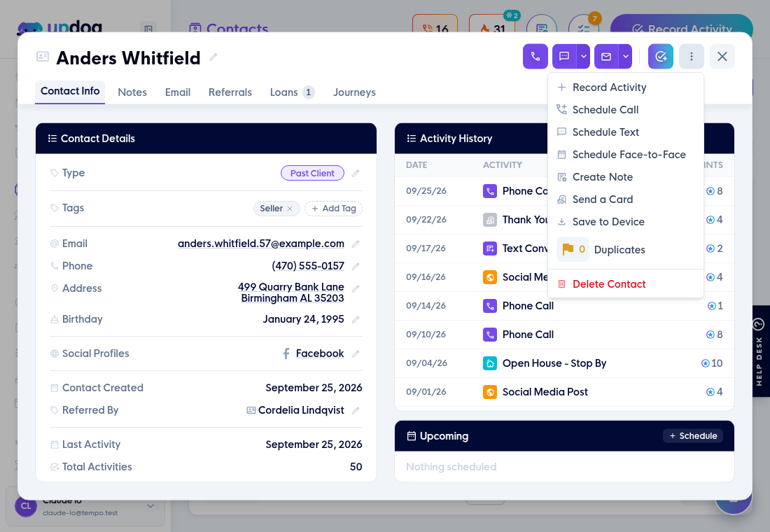Open the Facebook social profile link

point(320,353)
